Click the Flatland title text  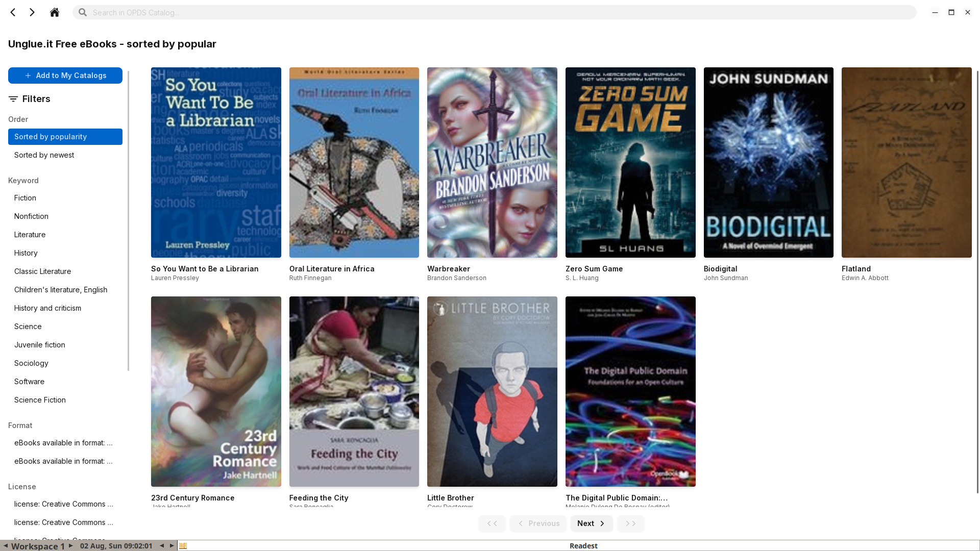856,269
